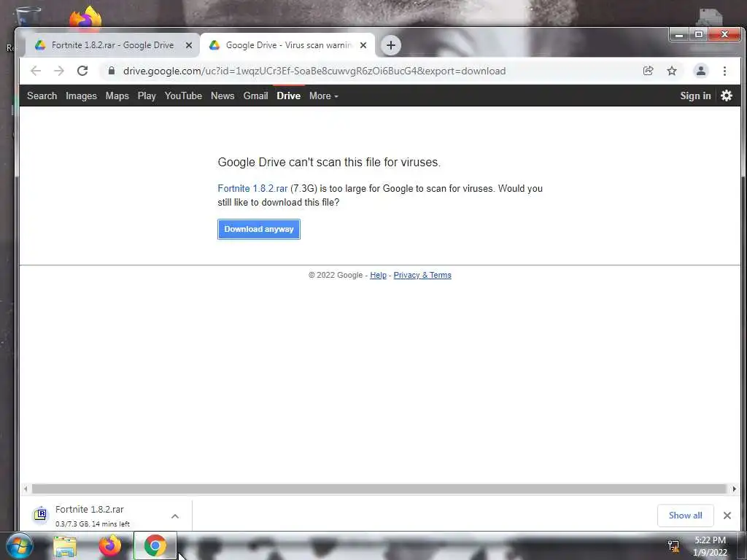747x560 pixels.
Task: Click Sign in at the top right
Action: coord(695,96)
